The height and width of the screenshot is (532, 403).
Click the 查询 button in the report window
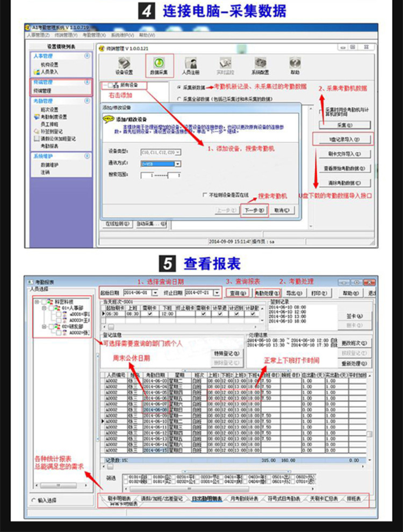click(238, 293)
